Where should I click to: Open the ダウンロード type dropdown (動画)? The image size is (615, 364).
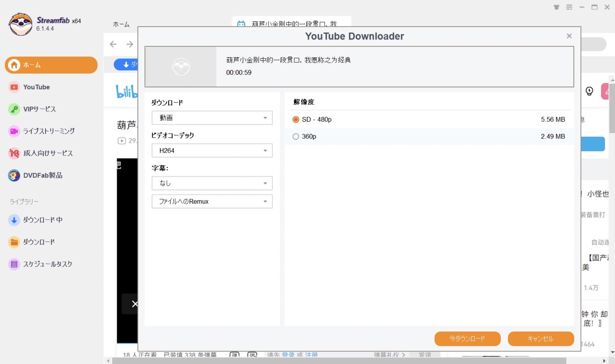(212, 118)
